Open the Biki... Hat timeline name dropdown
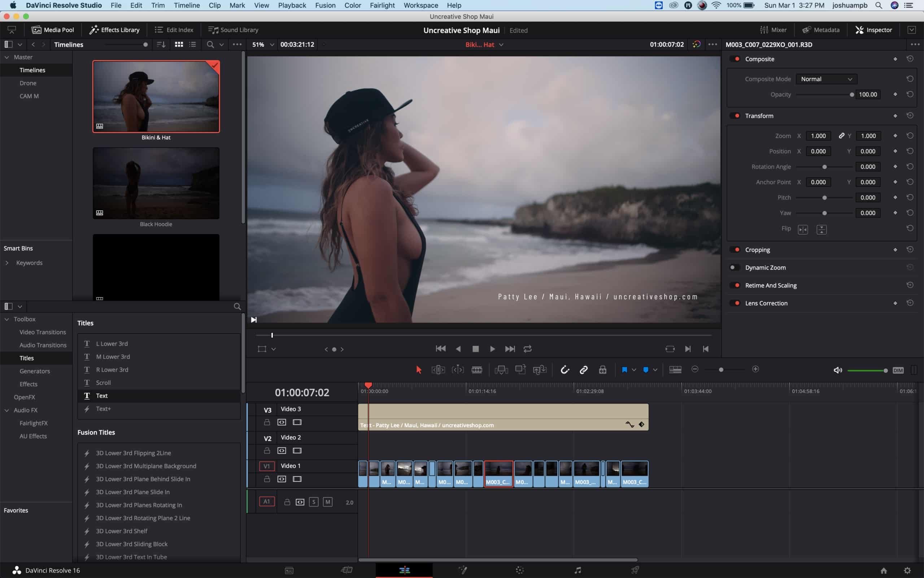The width and height of the screenshot is (924, 578). click(x=501, y=45)
